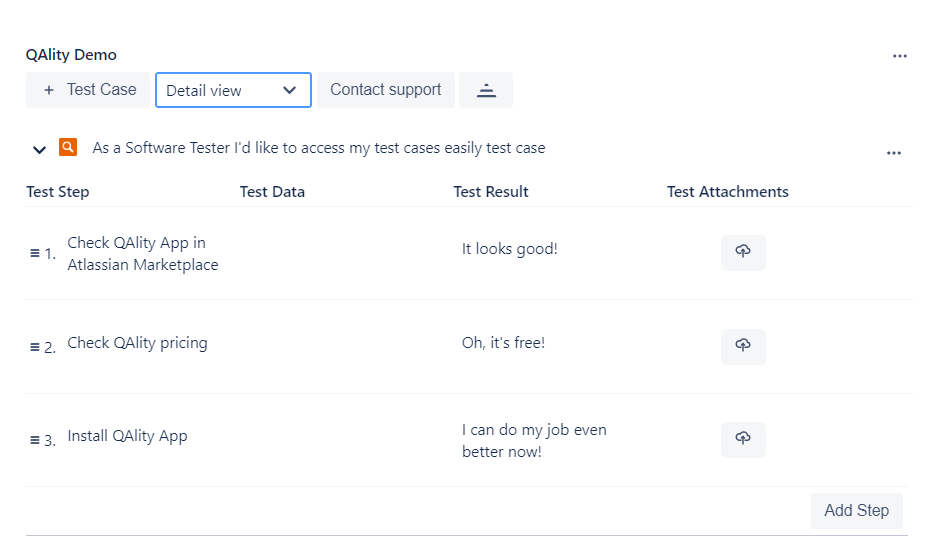Upload attachment for Atlassian Marketplace step

(x=743, y=252)
